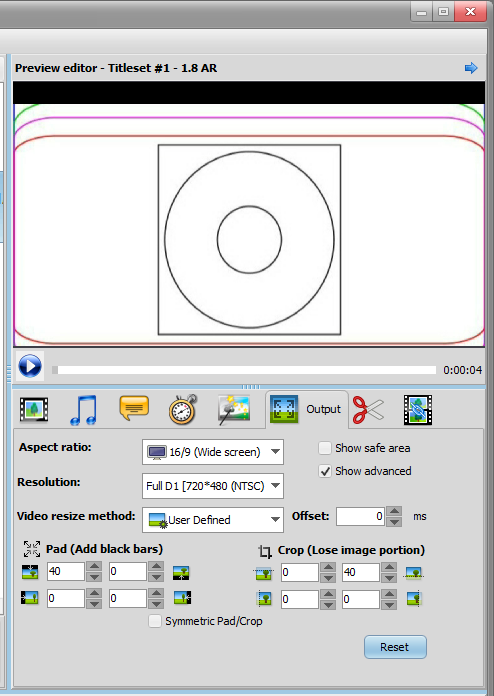Click the Reset button

(x=395, y=647)
